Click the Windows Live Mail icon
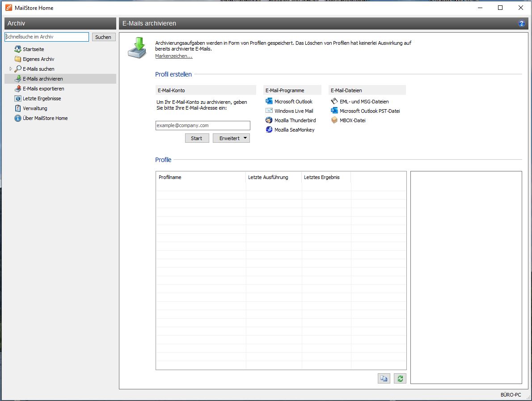The image size is (532, 401). 269,111
